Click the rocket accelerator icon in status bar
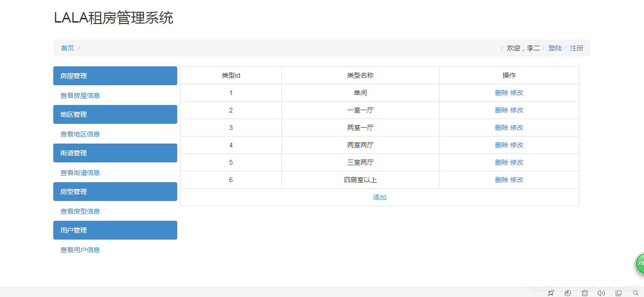644x297 pixels. pyautogui.click(x=551, y=293)
